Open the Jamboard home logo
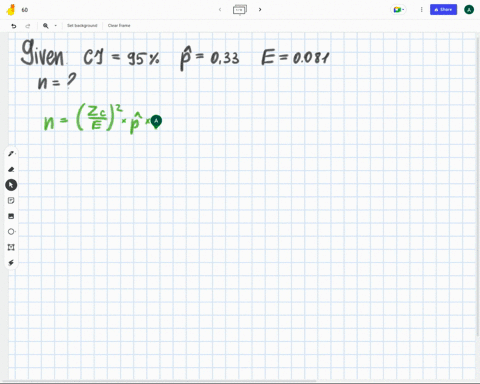Viewport: 480px width, 384px height. pyautogui.click(x=11, y=10)
